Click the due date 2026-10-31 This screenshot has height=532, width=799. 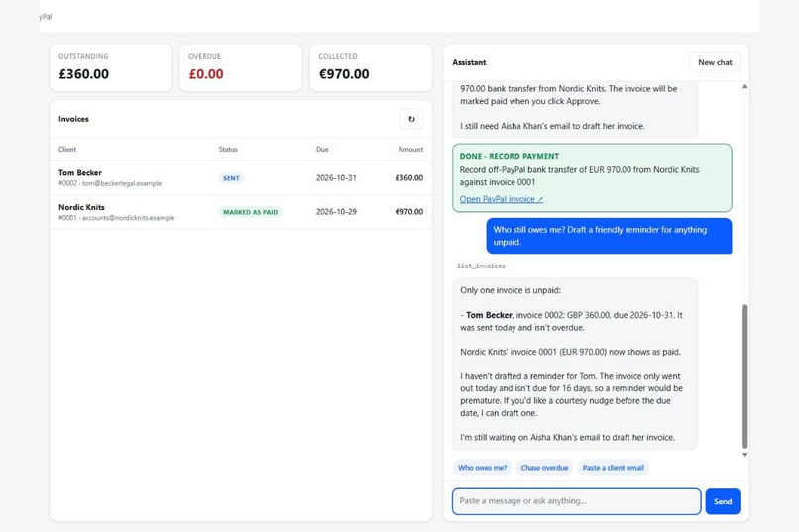point(336,178)
